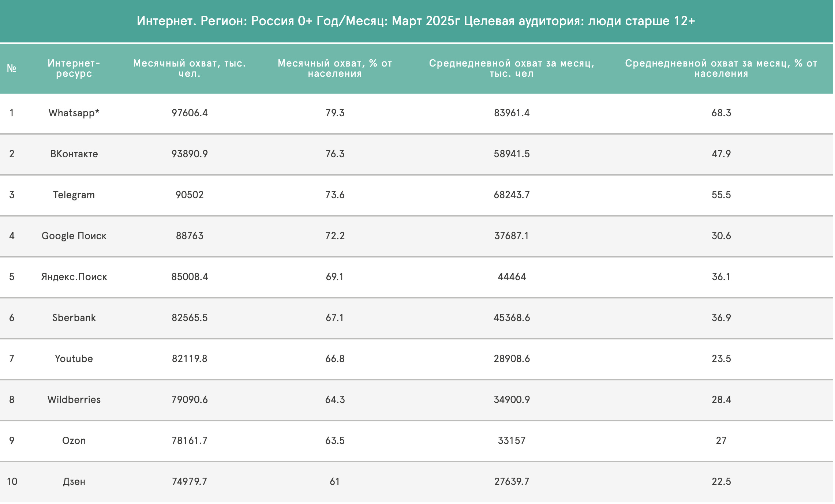
Task: Click the 22.5 percentage in Дзен row
Action: (x=721, y=482)
